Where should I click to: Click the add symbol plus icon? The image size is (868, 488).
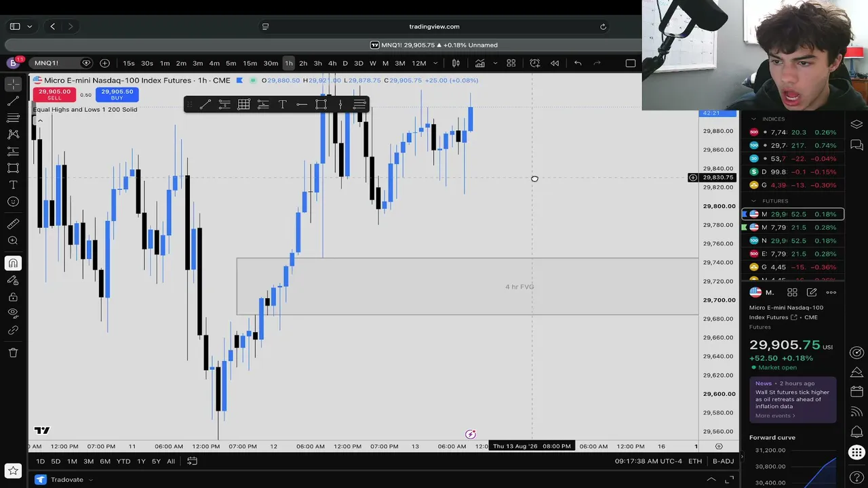click(x=104, y=63)
